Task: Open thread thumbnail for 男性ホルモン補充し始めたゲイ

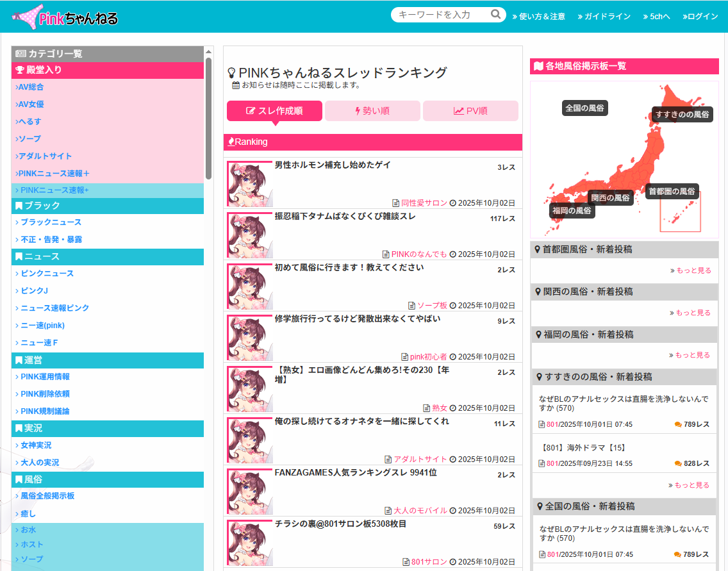Action: click(x=250, y=183)
